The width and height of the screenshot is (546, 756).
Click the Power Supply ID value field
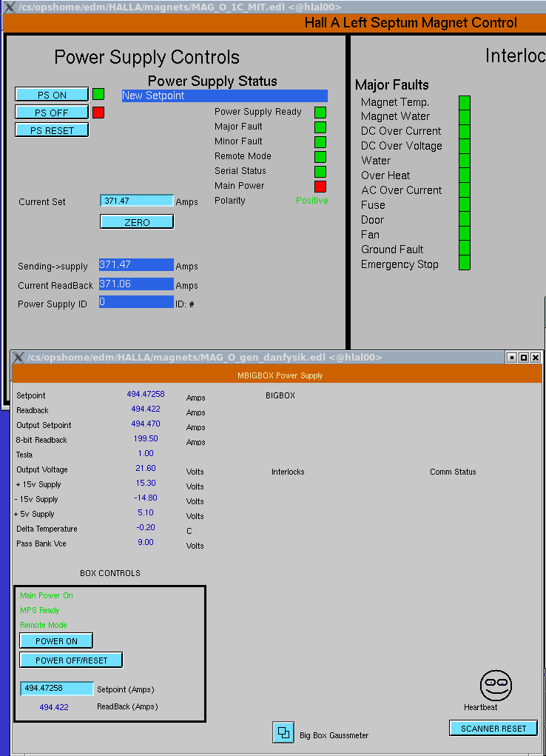[136, 302]
